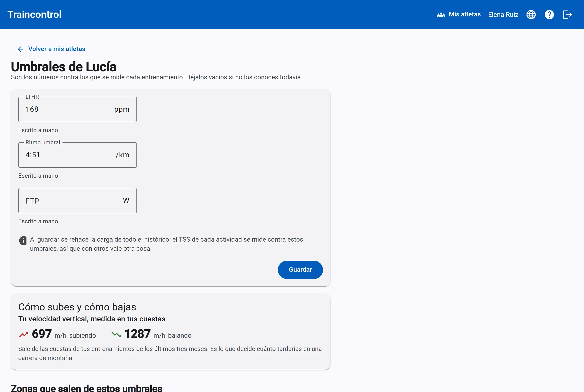
Task: Click 'Zonas que salen de estos umbrales' heading
Action: point(86,388)
